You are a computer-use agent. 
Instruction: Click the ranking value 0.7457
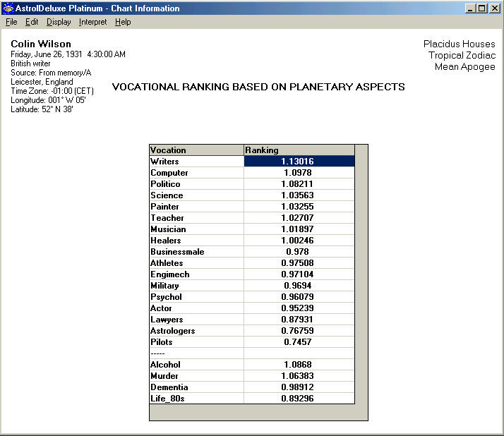click(299, 342)
